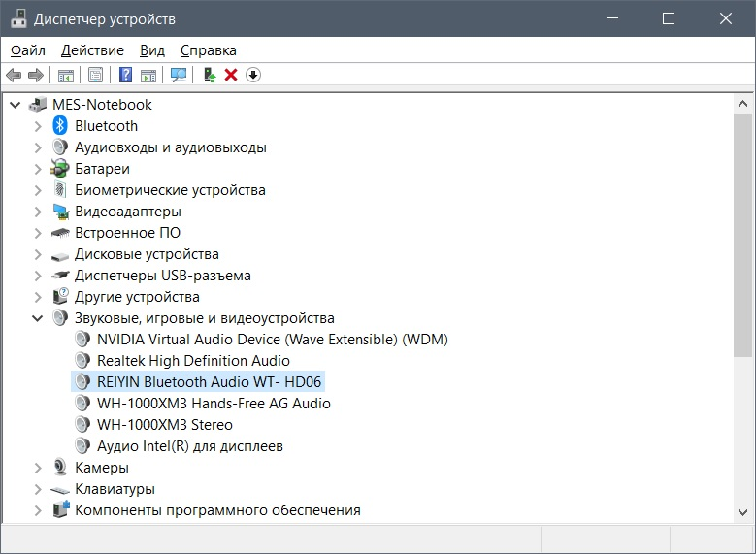756x554 pixels.
Task: Click the Back arrow in the toolbar
Action: pyautogui.click(x=14, y=75)
